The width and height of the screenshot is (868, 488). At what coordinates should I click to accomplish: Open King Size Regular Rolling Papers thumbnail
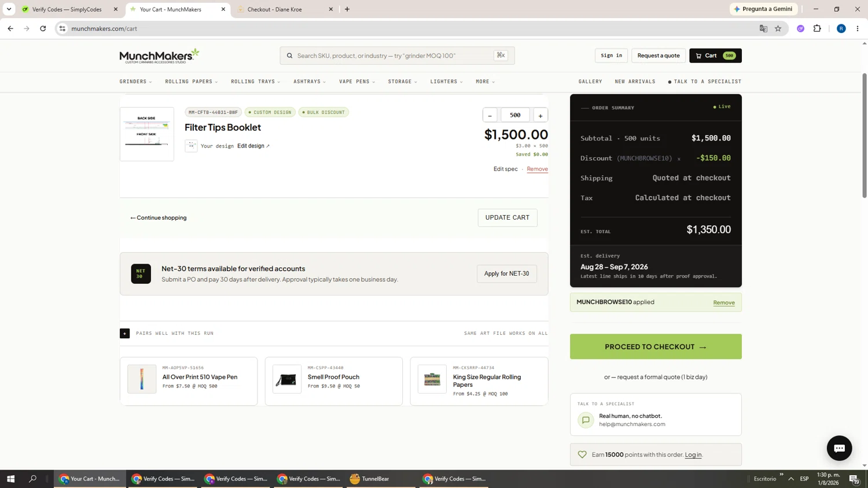[x=432, y=379]
